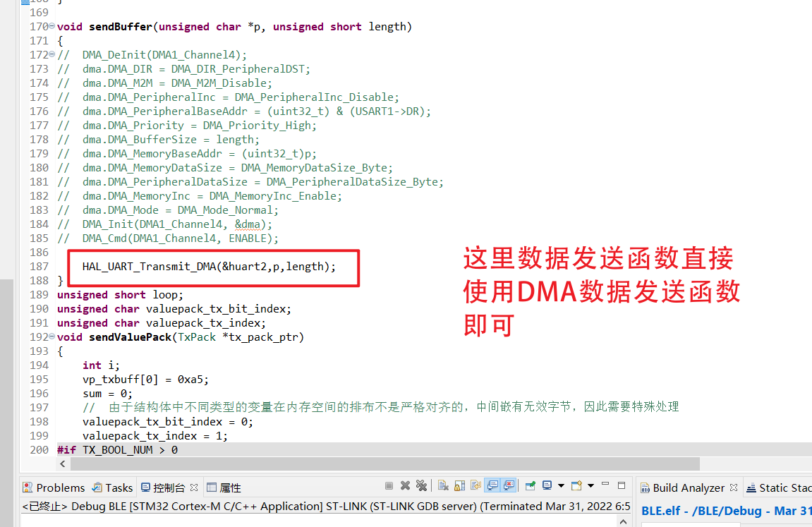Click the Terminate console icon

pyautogui.click(x=389, y=485)
